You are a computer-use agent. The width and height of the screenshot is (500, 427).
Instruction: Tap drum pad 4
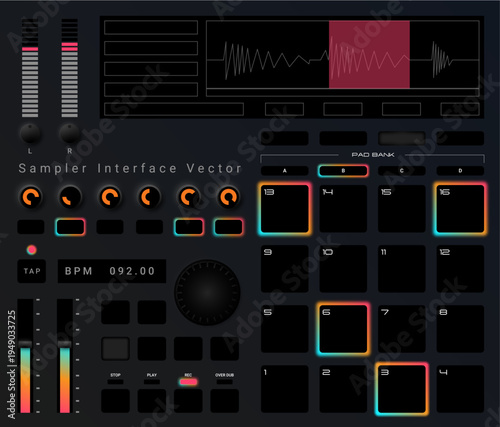(460, 389)
